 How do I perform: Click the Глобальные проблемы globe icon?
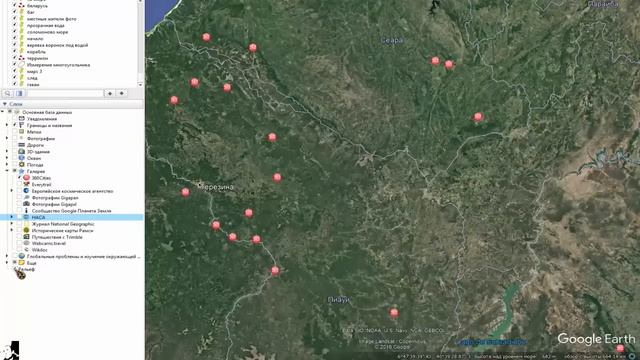(22, 256)
